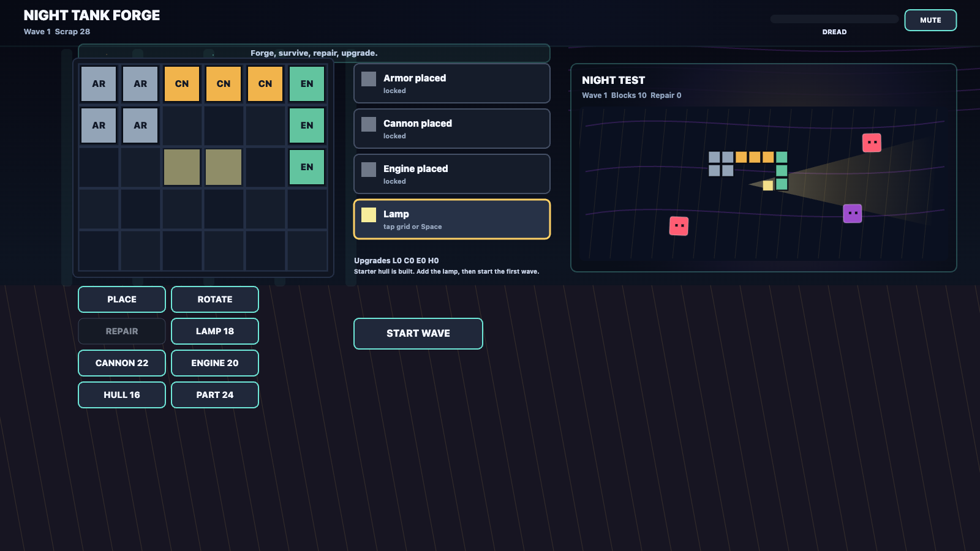Select the purple enemy in Night Test
Screen dimensions: 980x551
(x=853, y=214)
